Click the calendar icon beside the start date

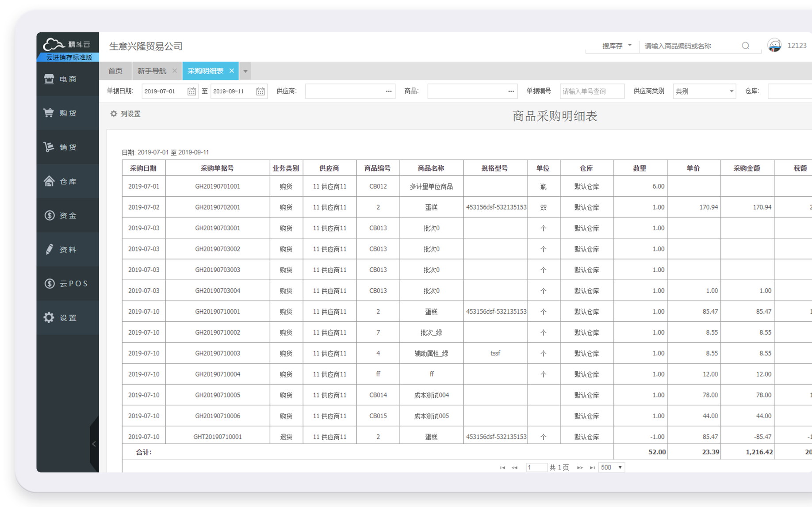click(192, 91)
